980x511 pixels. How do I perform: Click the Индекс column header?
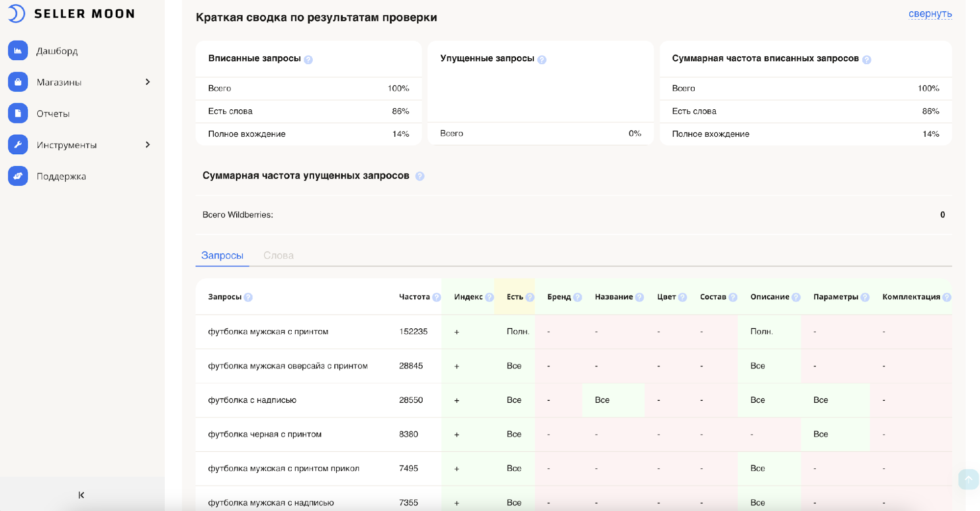[x=468, y=297]
